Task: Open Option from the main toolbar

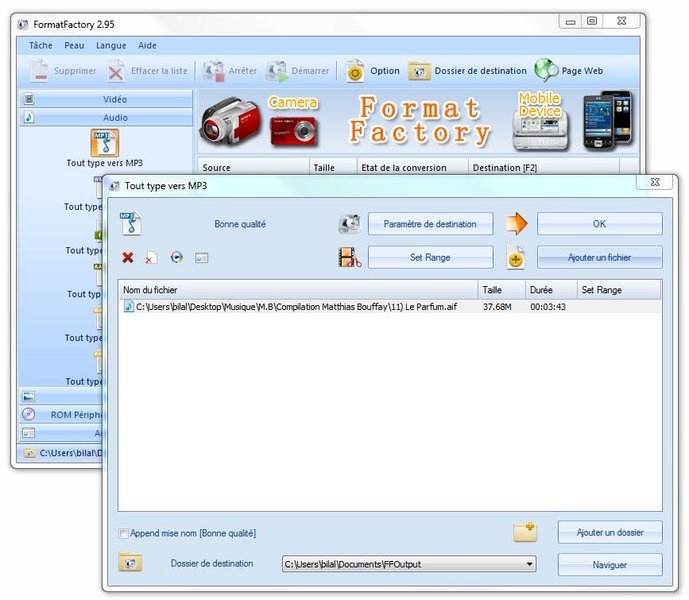Action: [x=373, y=71]
